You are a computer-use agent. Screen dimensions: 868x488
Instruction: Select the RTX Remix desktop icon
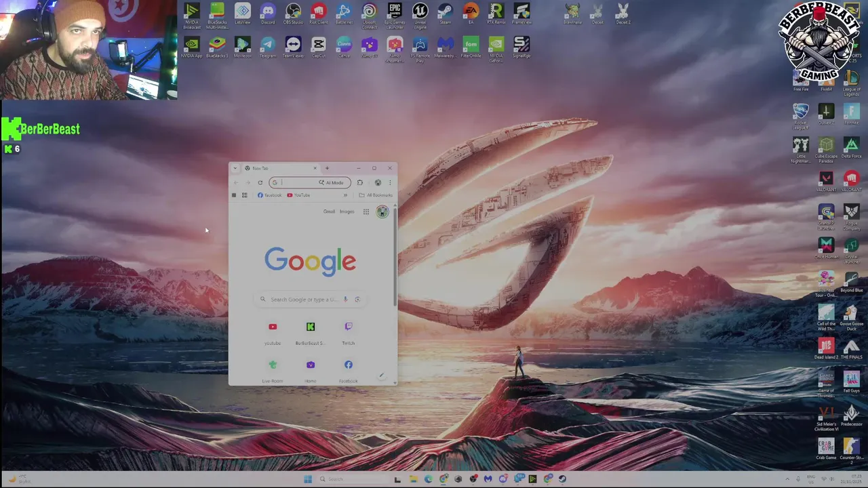(x=496, y=14)
